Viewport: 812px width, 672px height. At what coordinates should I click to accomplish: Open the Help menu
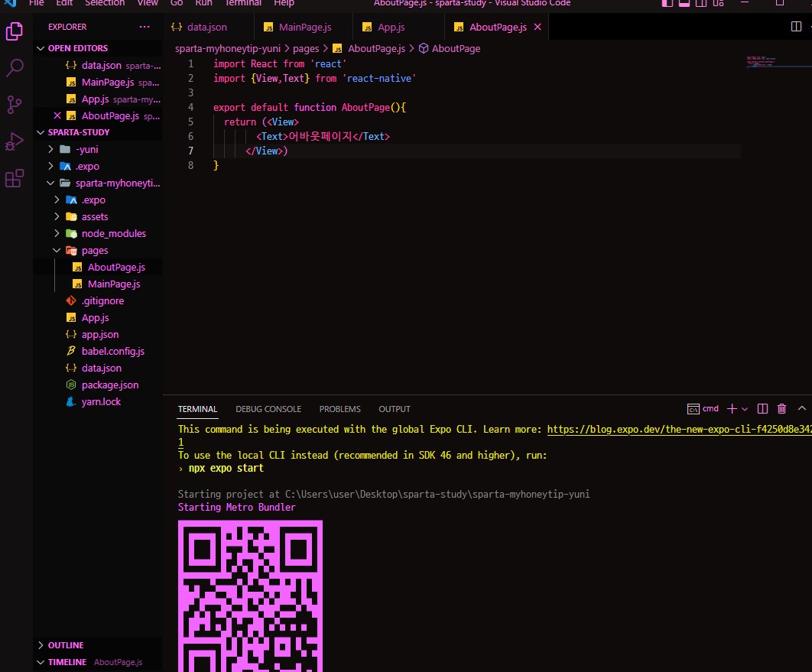click(x=284, y=3)
